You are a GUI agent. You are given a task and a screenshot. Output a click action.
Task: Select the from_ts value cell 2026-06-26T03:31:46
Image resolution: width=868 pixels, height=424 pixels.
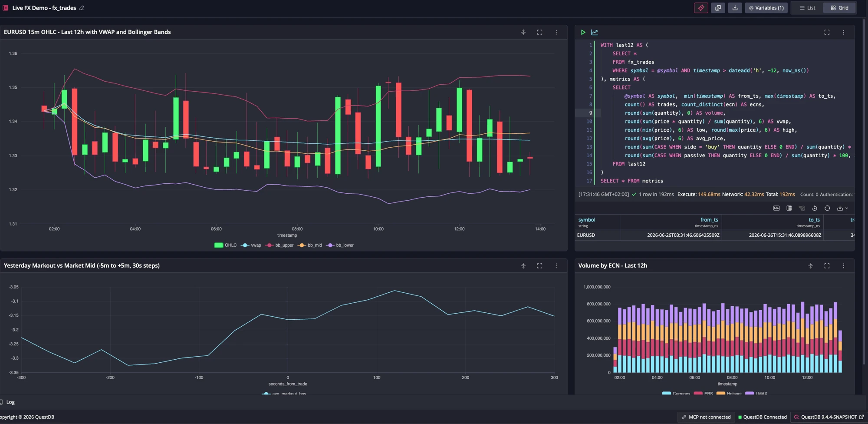pyautogui.click(x=671, y=235)
